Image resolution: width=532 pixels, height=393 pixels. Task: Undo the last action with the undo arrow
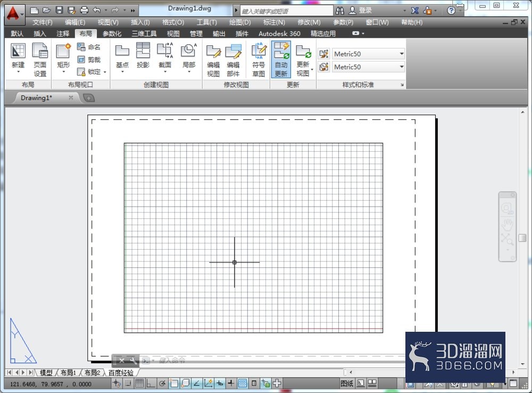click(x=97, y=11)
